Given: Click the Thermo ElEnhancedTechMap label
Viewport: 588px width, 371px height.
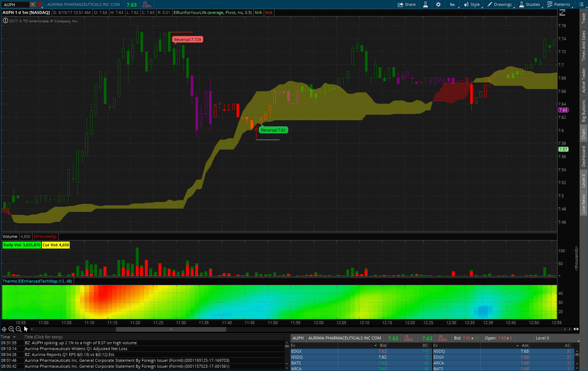Looking at the screenshot, I should pos(37,281).
